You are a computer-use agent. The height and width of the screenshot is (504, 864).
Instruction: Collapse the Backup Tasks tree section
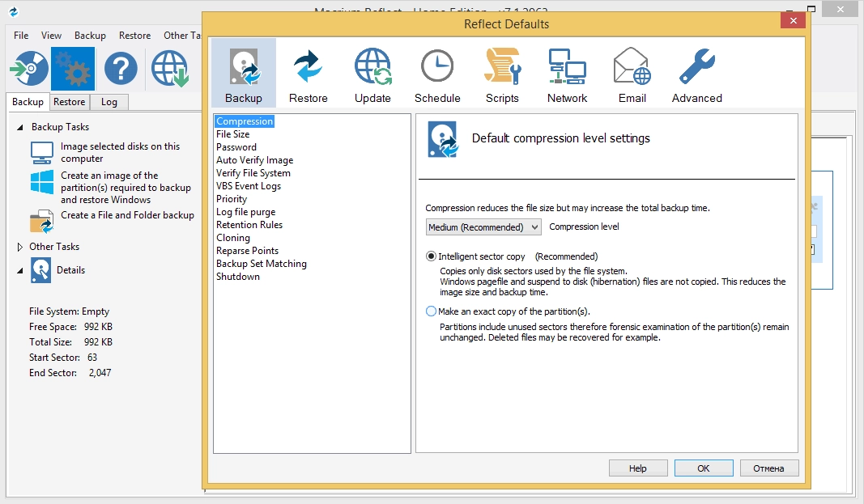pyautogui.click(x=19, y=127)
